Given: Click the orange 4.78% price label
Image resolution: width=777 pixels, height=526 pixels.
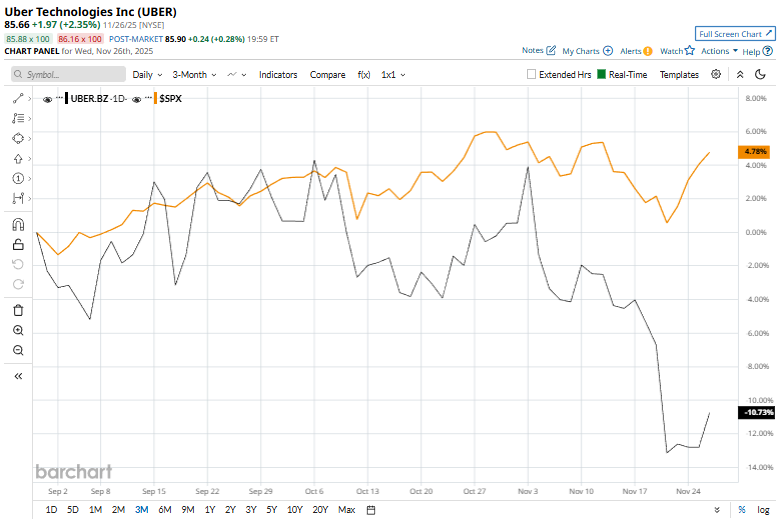Looking at the screenshot, I should click(x=755, y=152).
